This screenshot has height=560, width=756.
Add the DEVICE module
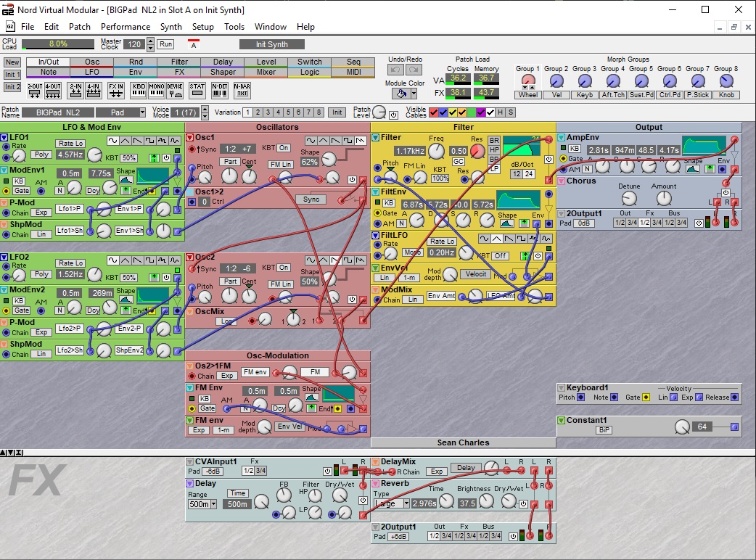click(175, 91)
